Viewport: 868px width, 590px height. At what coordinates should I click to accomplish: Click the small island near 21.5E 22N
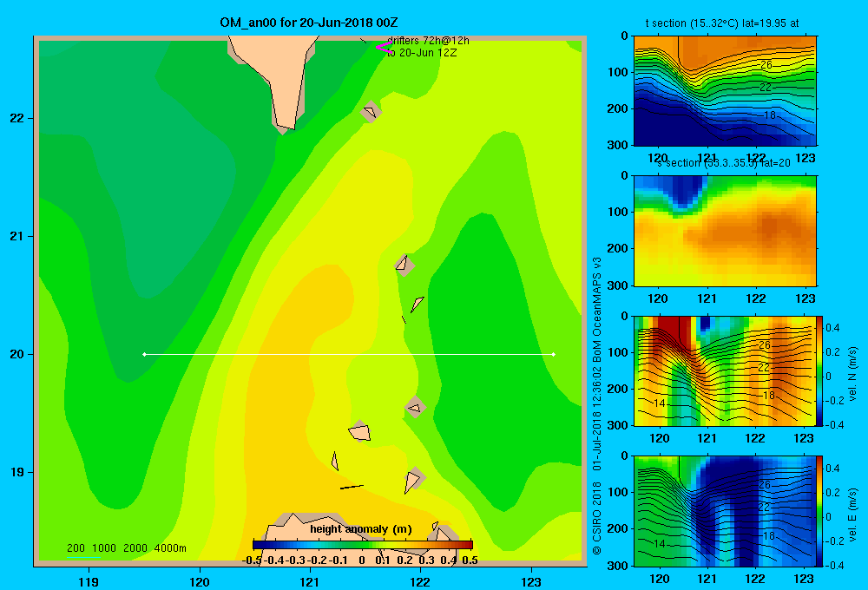coord(371,111)
